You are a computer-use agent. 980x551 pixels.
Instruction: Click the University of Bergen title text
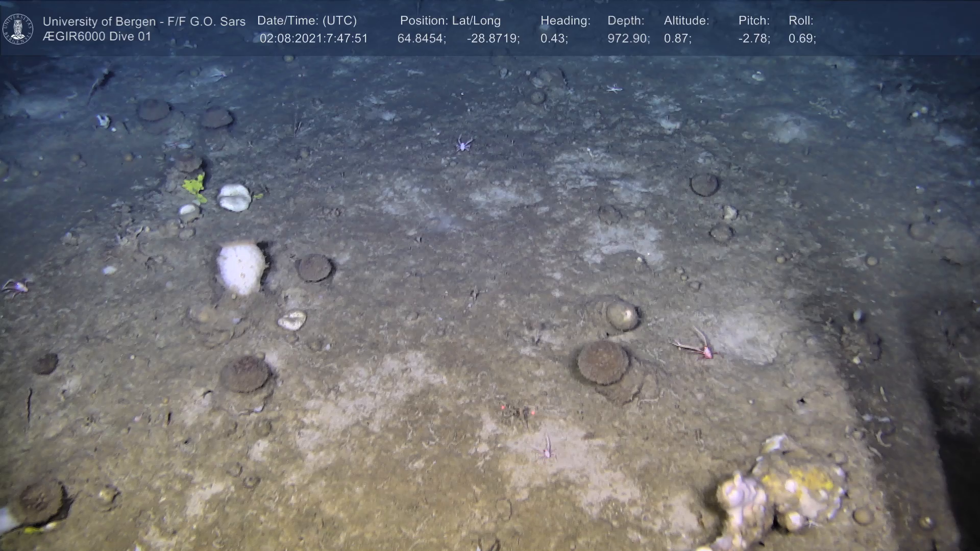144,21
